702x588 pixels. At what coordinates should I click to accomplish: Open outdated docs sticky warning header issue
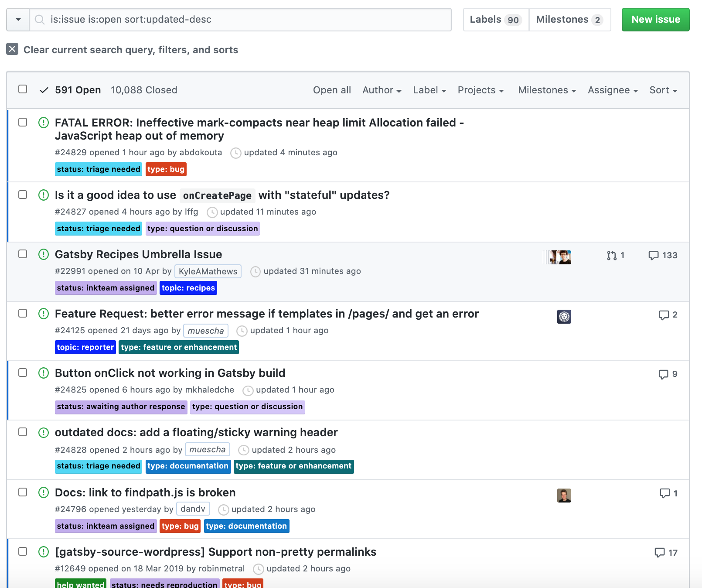tap(196, 432)
